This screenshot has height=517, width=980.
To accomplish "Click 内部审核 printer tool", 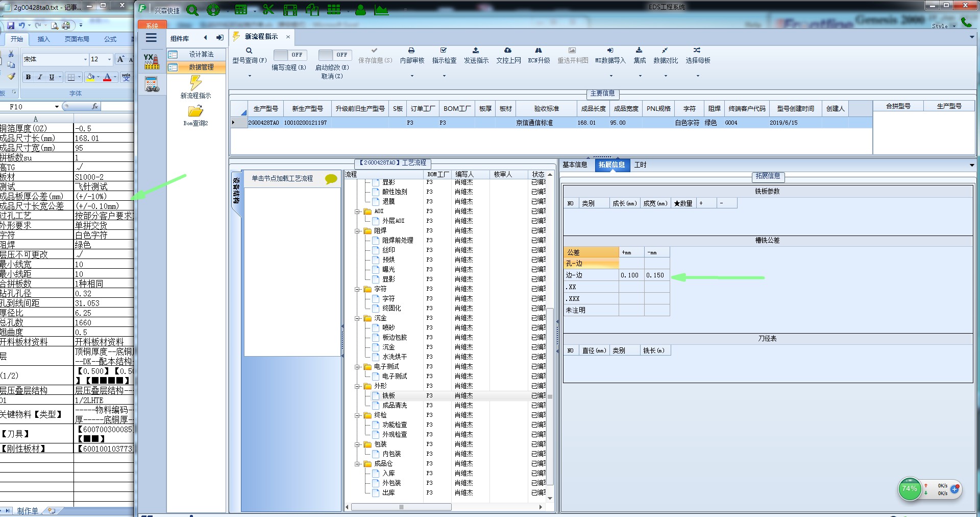I will [x=412, y=56].
